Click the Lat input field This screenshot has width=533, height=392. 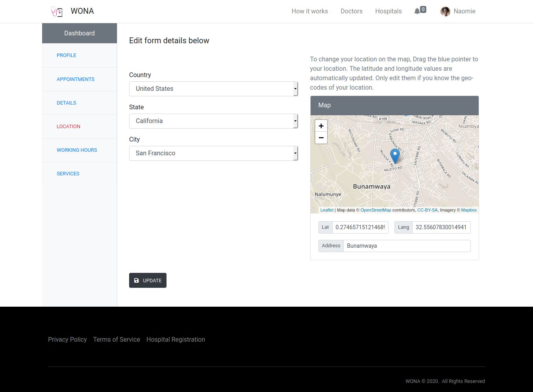click(x=360, y=227)
